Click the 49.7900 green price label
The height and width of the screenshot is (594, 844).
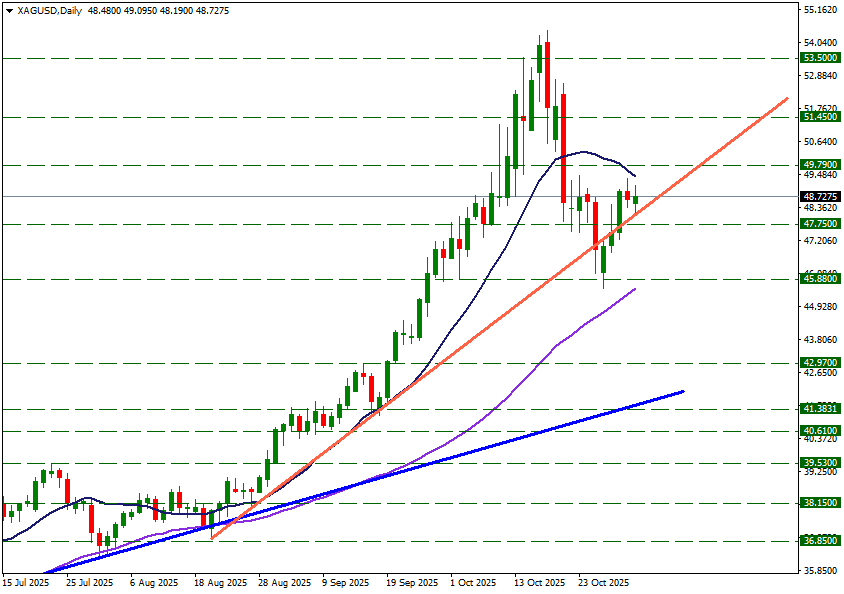[819, 164]
